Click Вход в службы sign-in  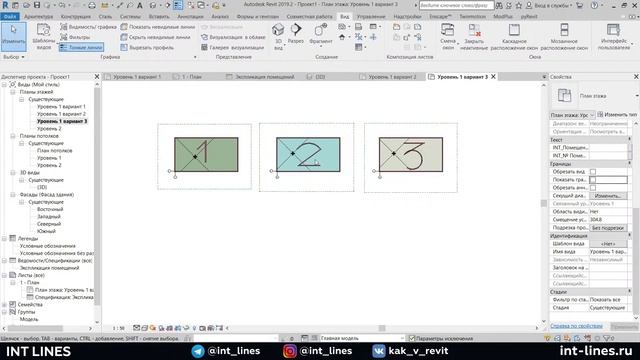click(x=548, y=5)
